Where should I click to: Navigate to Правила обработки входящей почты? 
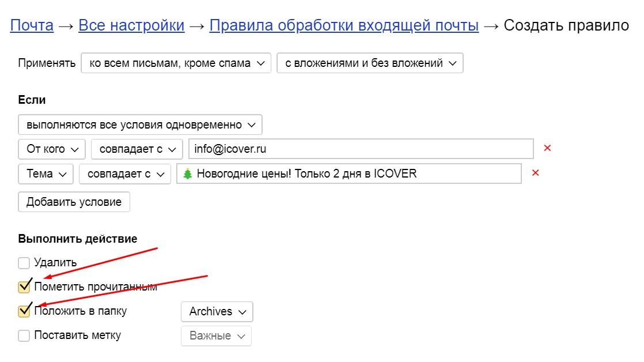pyautogui.click(x=344, y=25)
